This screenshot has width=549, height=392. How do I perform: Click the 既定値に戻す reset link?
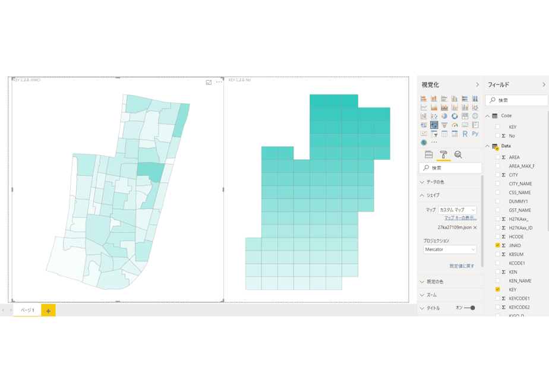(x=462, y=266)
